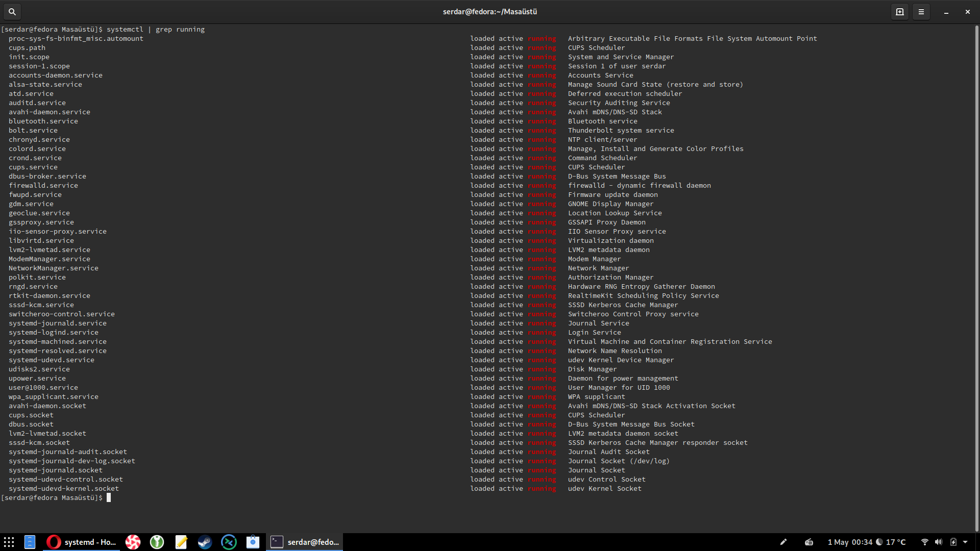Open the Software store icon
Screen dimensions: 980x551
pos(253,542)
